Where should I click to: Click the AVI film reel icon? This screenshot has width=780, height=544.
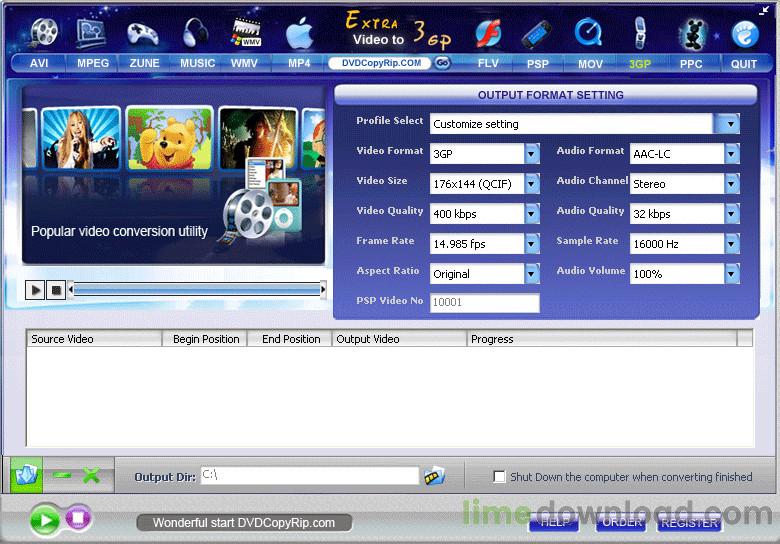(44, 32)
